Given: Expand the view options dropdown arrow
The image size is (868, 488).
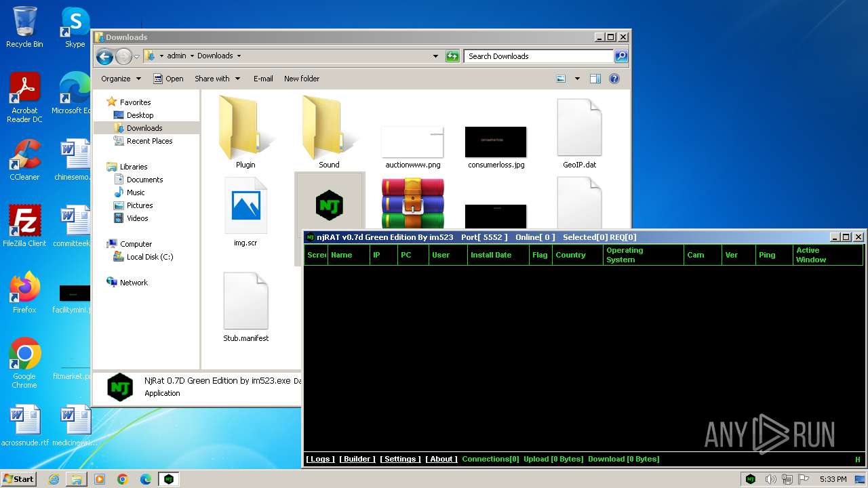Looking at the screenshot, I should coord(577,79).
